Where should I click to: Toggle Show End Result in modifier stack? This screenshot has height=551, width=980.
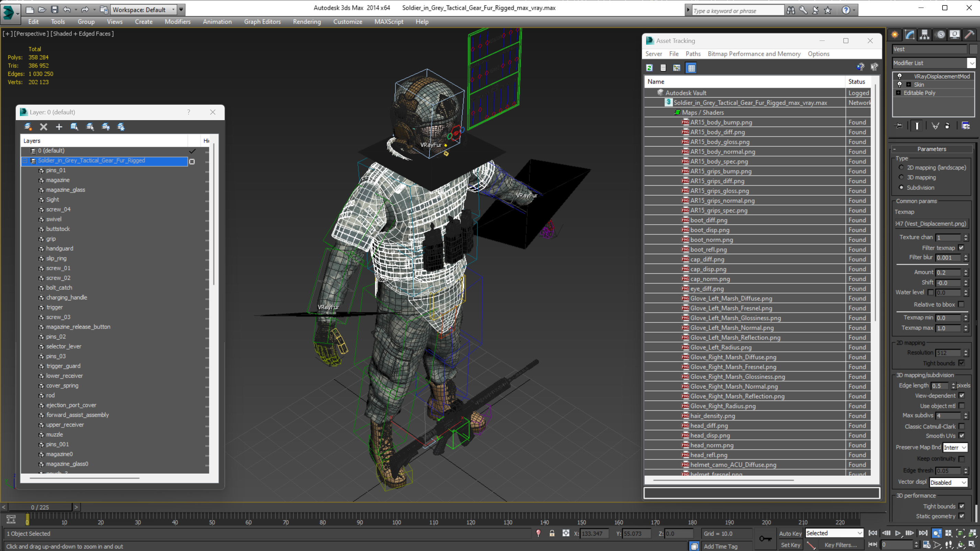917,126
